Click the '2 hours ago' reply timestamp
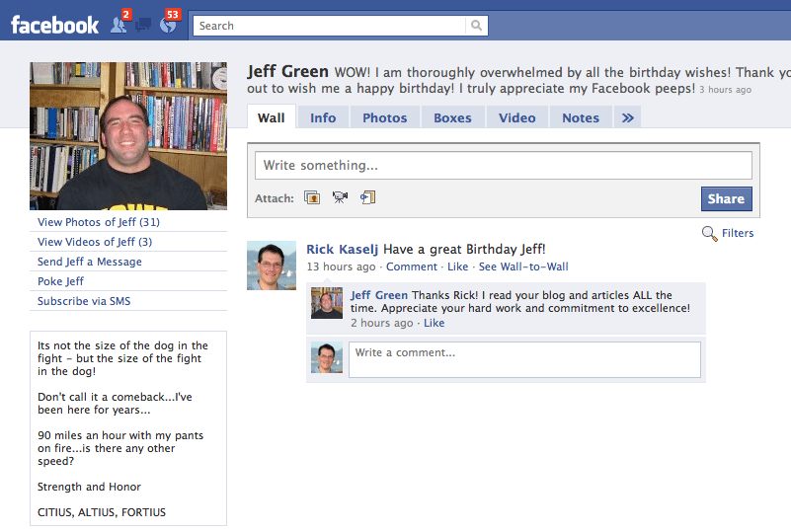 coord(382,323)
